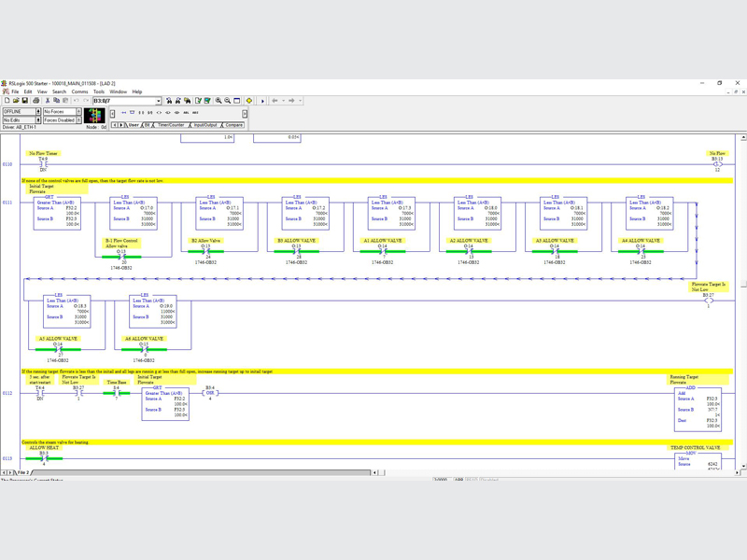Select rung number 0111
The width and height of the screenshot is (747, 560).
(7, 203)
